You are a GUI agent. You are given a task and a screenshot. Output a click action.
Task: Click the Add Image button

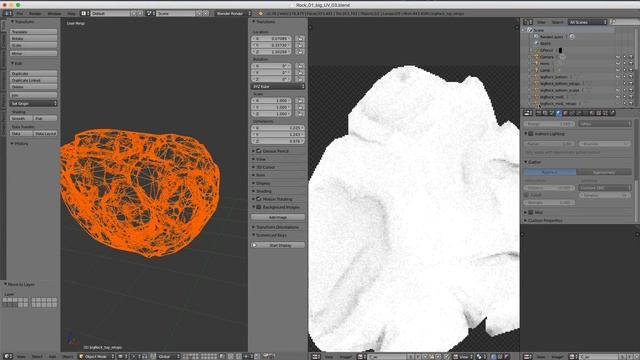pyautogui.click(x=278, y=217)
